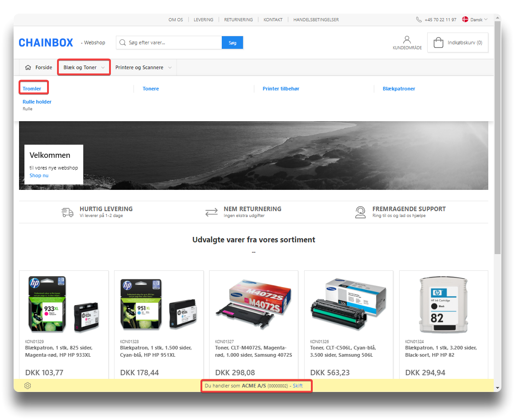Click ACME A/S customer name text

click(x=254, y=386)
